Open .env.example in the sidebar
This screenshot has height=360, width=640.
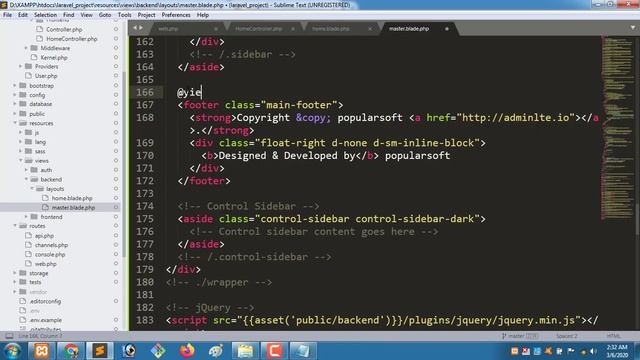45,320
